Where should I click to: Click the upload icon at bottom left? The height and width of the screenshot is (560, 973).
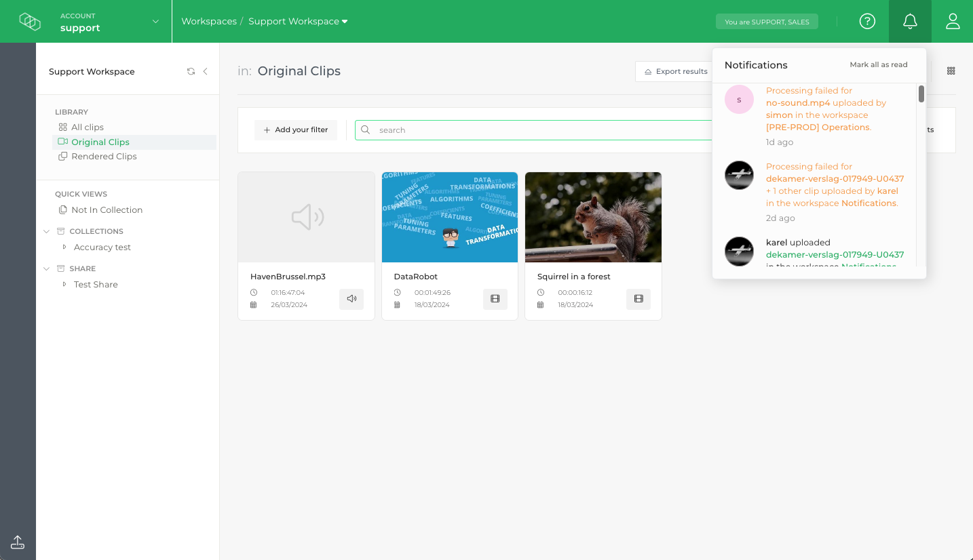pos(18,542)
